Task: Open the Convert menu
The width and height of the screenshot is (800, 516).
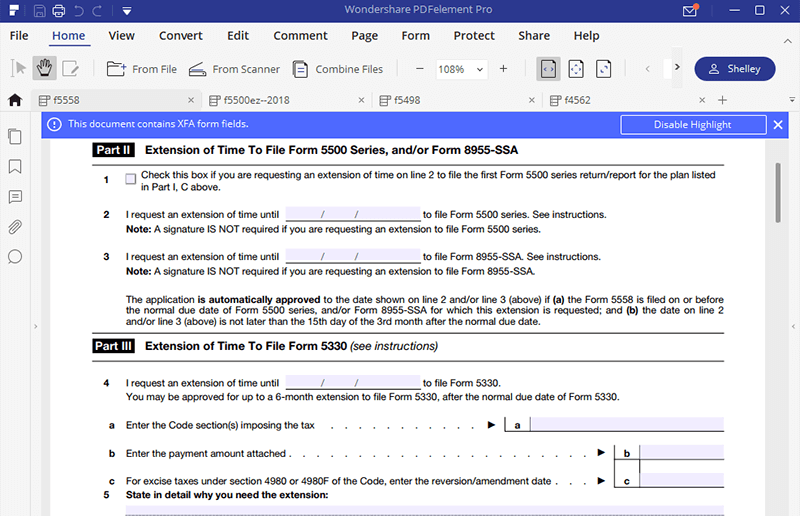Action: [181, 36]
